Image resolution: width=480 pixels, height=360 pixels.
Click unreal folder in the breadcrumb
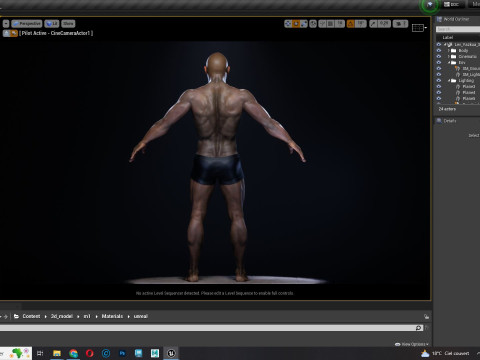(141, 316)
